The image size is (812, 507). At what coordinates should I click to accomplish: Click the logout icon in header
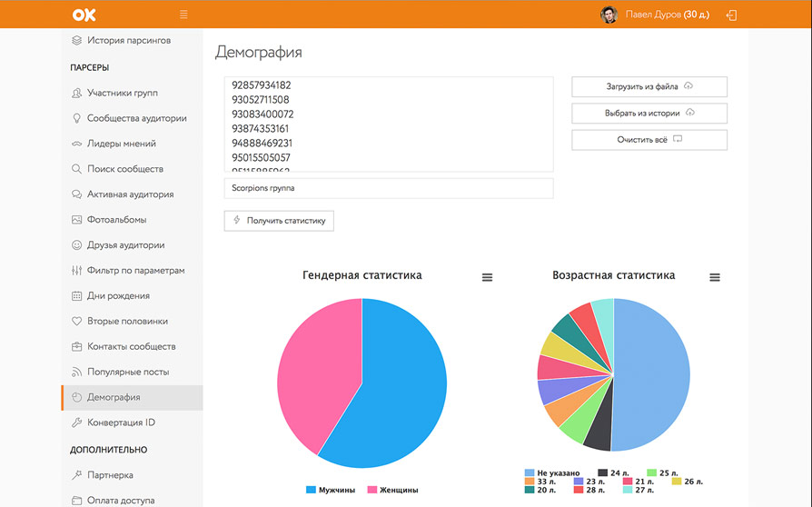coord(731,15)
